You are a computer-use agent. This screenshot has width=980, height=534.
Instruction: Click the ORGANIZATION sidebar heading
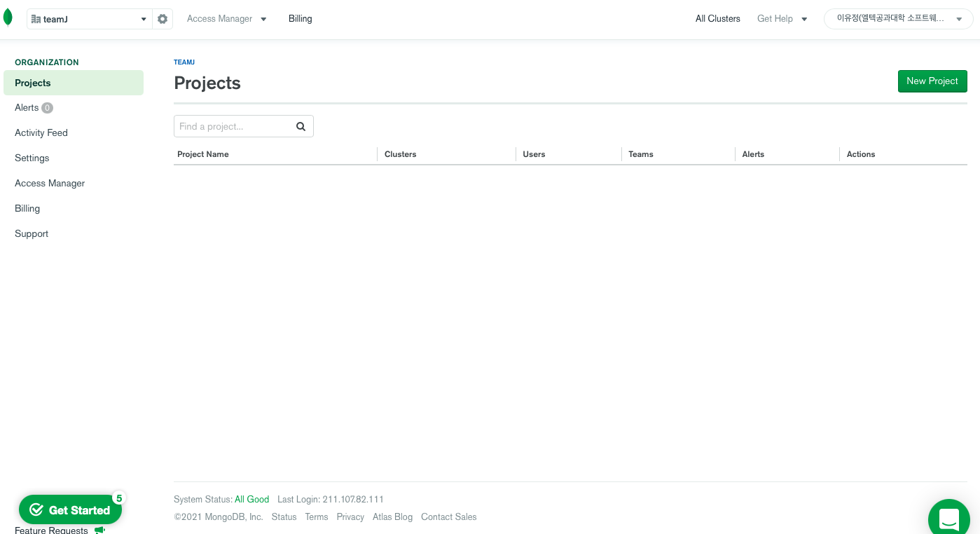tap(47, 62)
